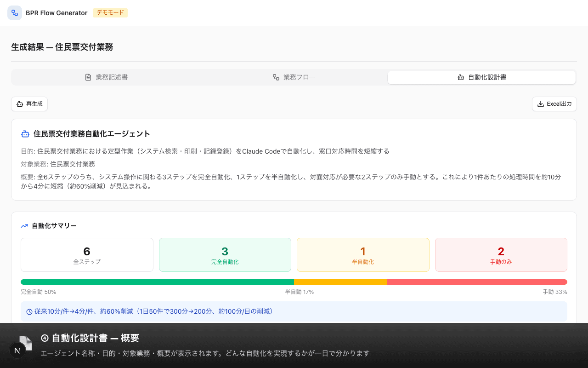This screenshot has height=368, width=588.
Task: Select the yellow 半自動化 stat card
Action: click(x=363, y=254)
